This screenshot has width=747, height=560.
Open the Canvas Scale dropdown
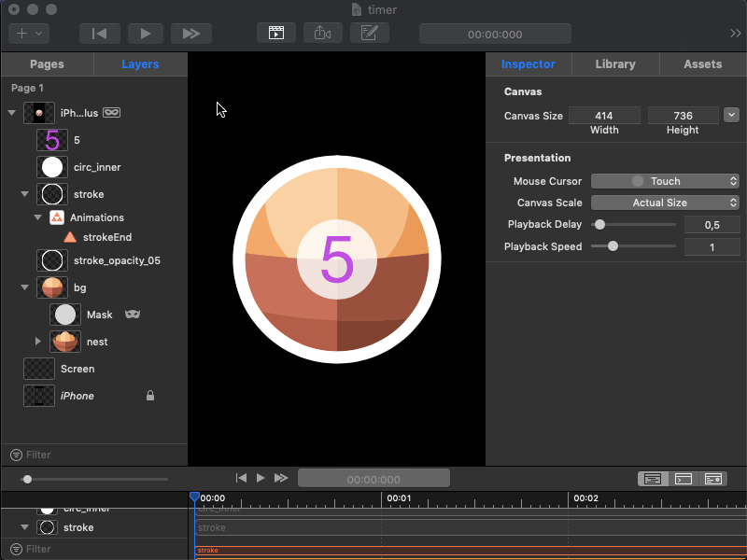pyautogui.click(x=665, y=203)
